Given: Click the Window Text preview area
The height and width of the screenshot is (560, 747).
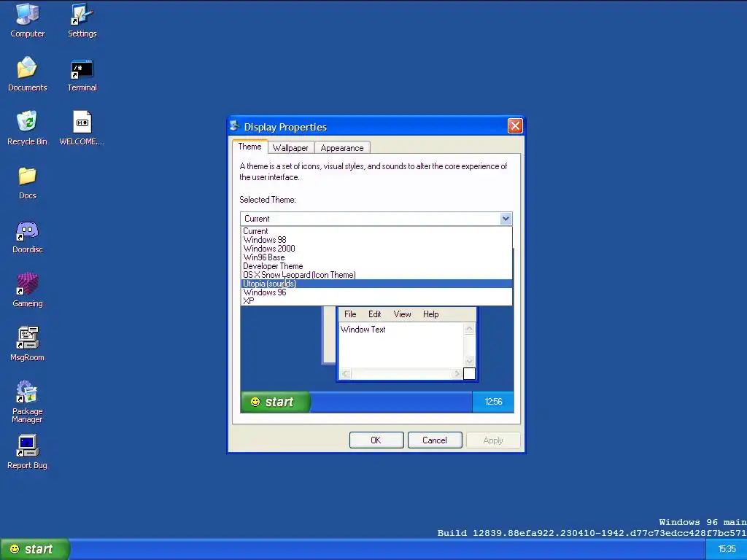Looking at the screenshot, I should (401, 345).
